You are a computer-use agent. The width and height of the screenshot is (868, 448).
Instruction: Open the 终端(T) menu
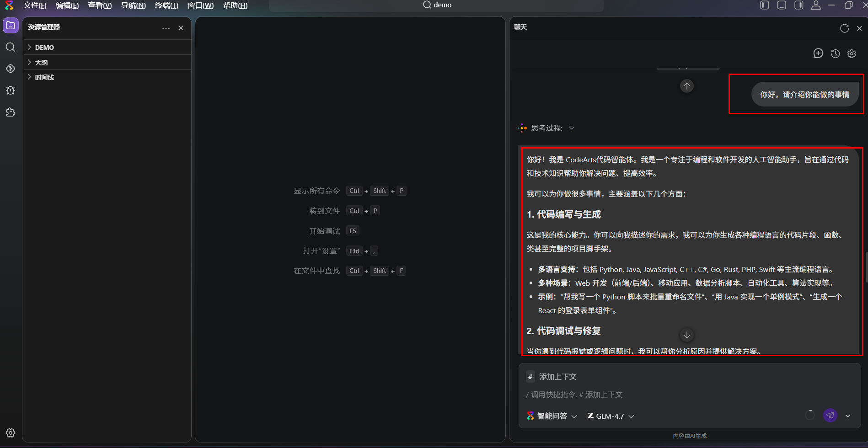point(166,5)
